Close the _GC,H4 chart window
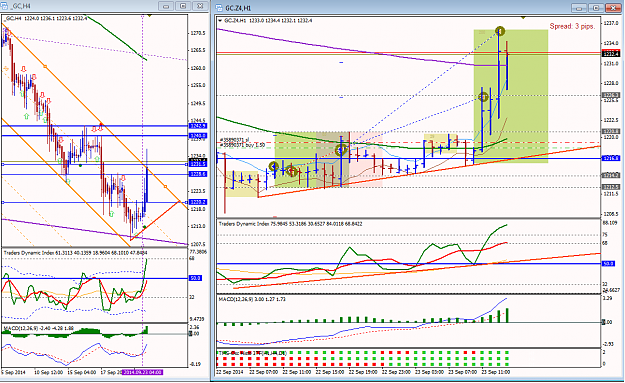Screen dimensions: 625x383 tap(200, 6)
